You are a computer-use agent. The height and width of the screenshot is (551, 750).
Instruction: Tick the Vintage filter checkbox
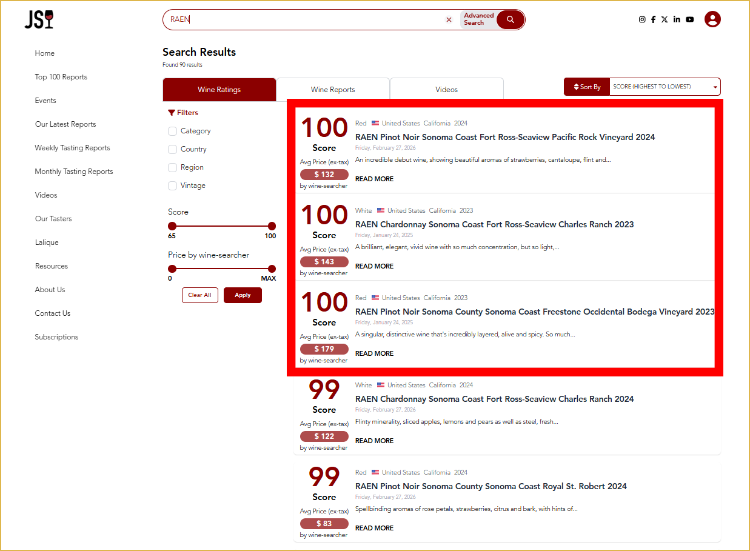coord(172,186)
